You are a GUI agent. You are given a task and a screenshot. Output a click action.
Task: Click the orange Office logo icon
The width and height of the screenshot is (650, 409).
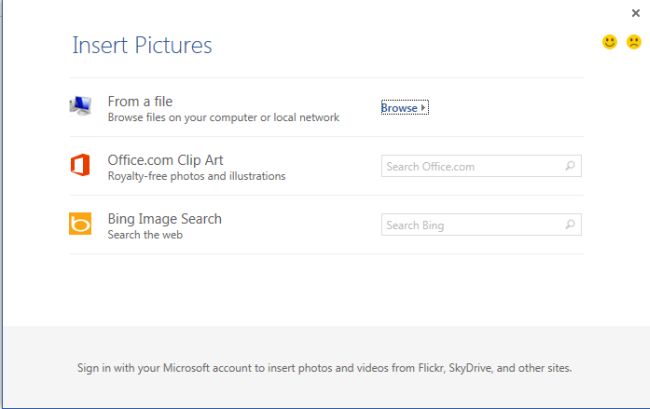coord(80,166)
